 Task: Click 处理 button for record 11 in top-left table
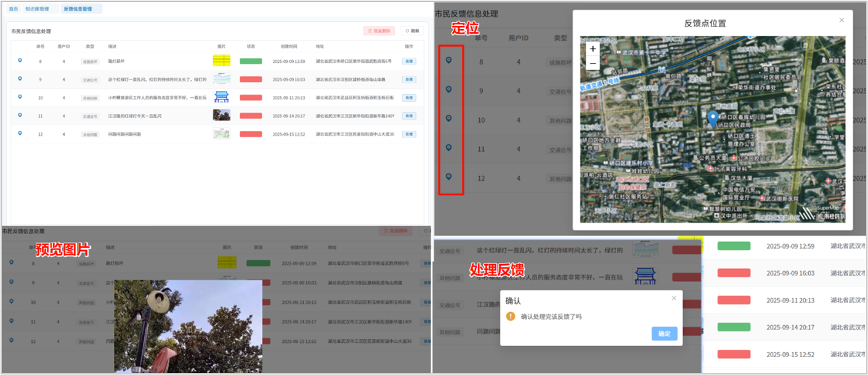408,116
